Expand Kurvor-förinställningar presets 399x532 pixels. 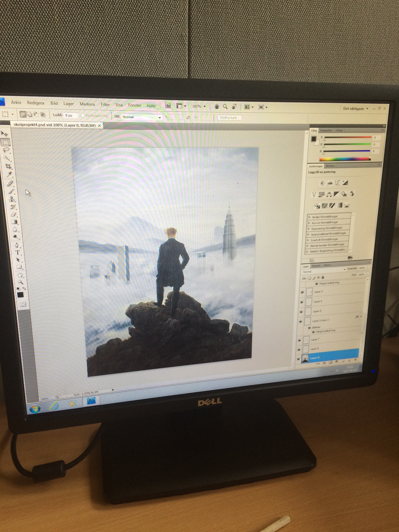[x=309, y=223]
